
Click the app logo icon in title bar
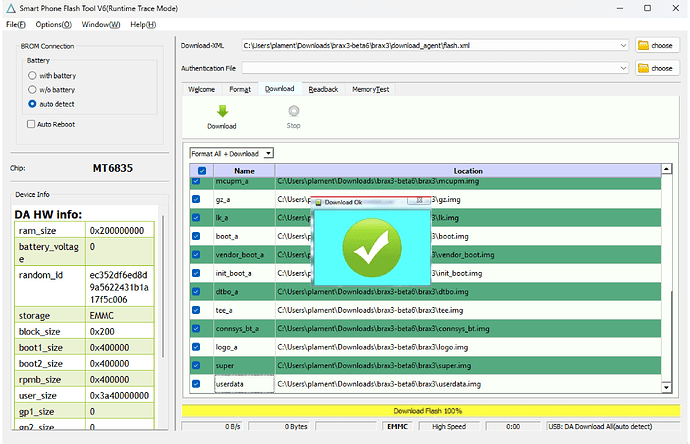click(11, 8)
